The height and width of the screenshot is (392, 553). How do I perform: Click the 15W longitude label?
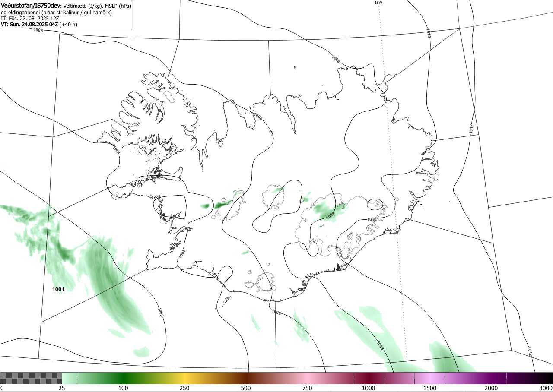click(x=378, y=3)
